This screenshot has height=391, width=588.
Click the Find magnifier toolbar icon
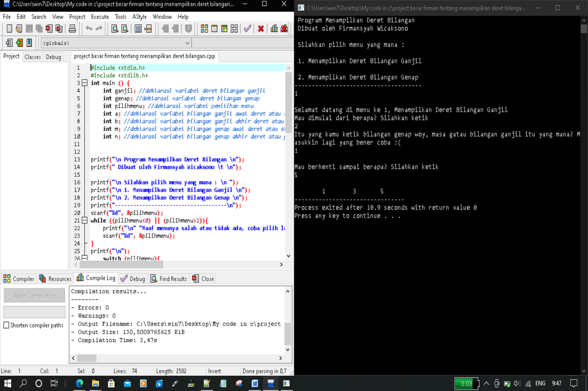pyautogui.click(x=115, y=28)
